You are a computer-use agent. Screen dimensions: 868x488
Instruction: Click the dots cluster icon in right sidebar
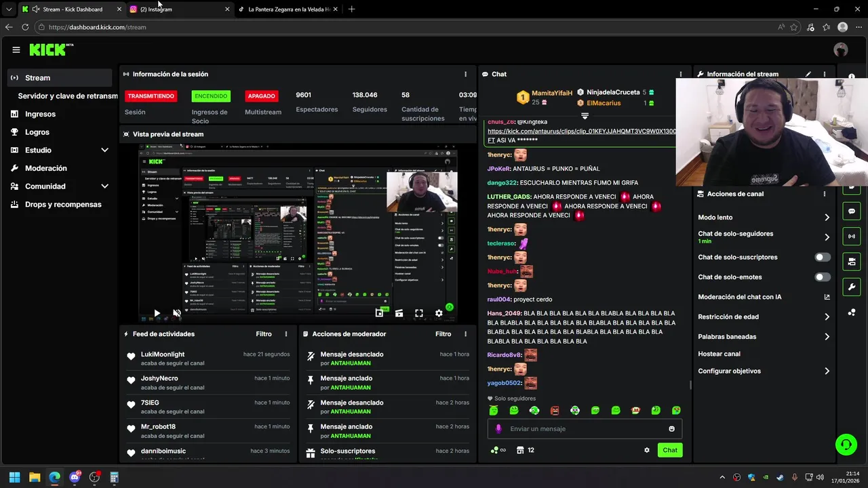tap(852, 312)
